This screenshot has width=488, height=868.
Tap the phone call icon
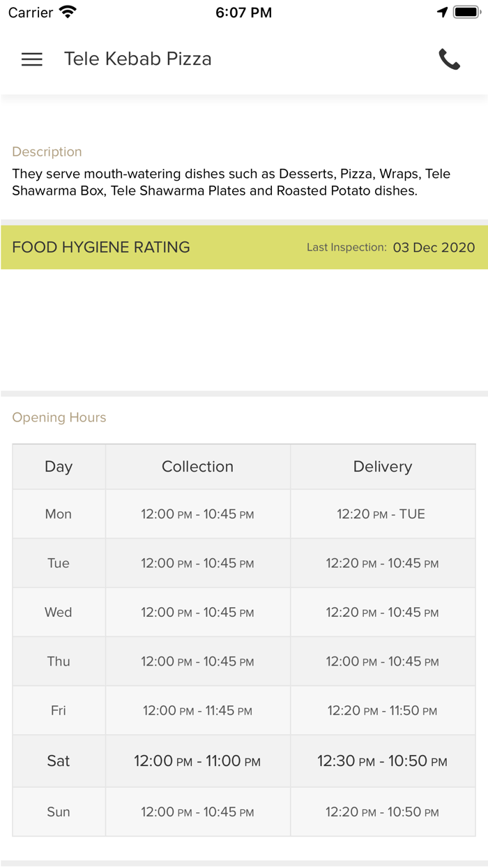(450, 59)
